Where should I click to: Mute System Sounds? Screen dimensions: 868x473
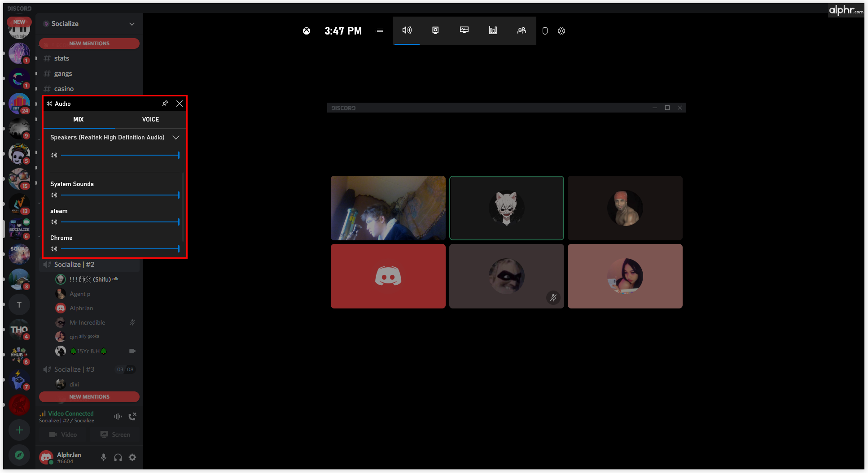coord(54,195)
